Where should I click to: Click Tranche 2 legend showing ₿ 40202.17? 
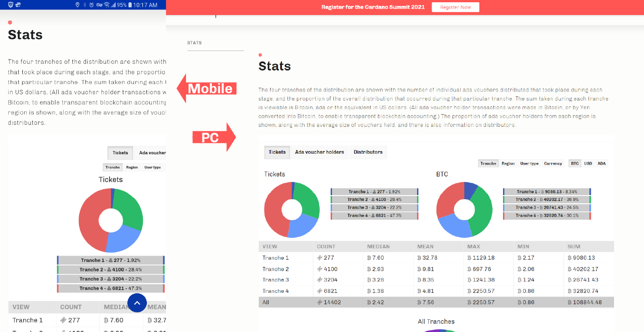pos(547,200)
